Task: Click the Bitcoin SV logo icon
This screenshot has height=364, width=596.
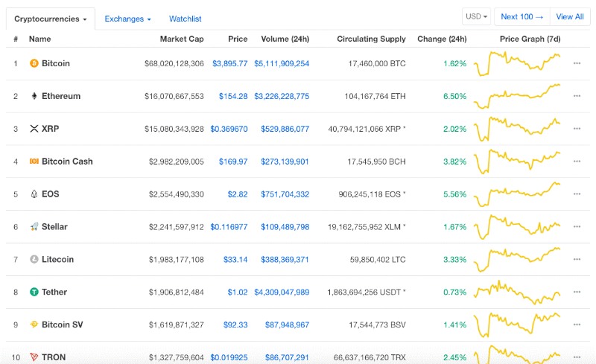Action: [34, 325]
